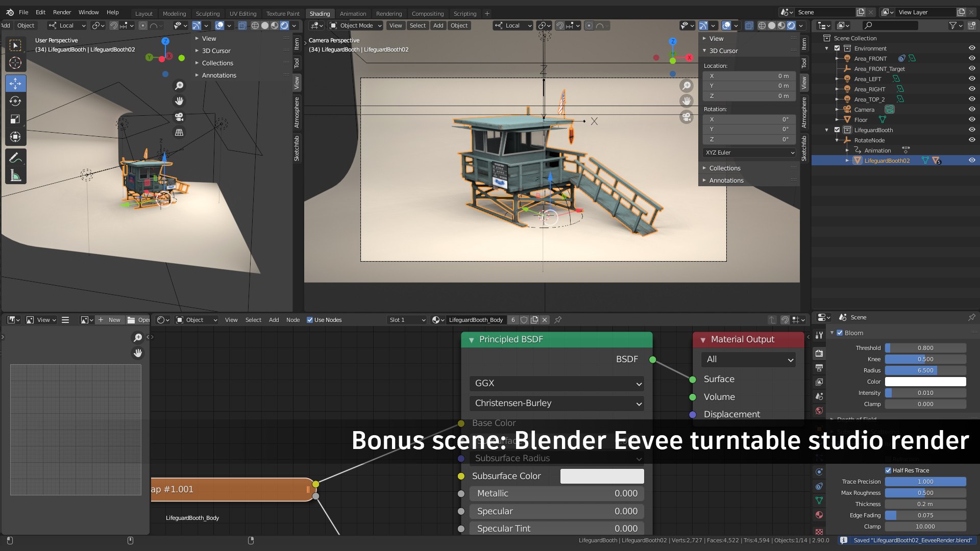The height and width of the screenshot is (551, 980).
Task: Select the Cursor tool
Action: click(15, 63)
